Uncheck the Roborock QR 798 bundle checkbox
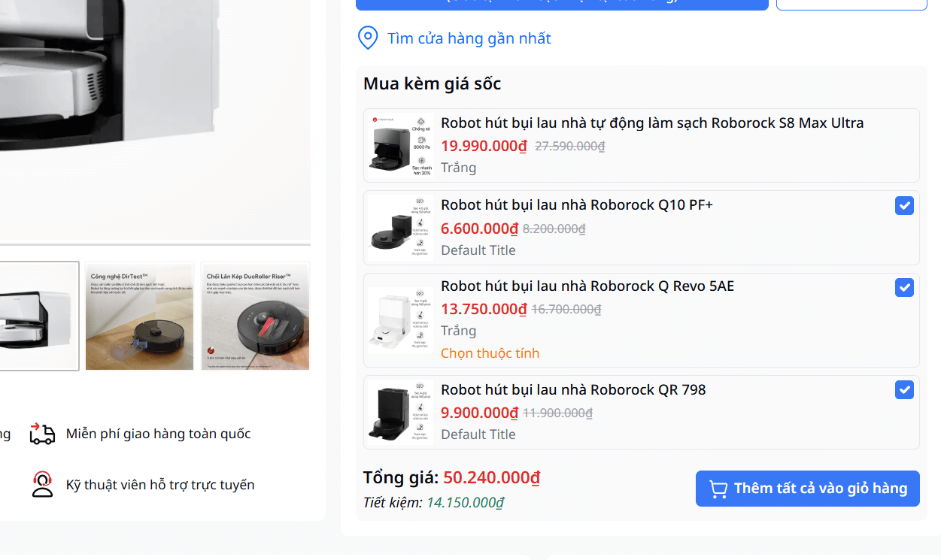 (904, 389)
